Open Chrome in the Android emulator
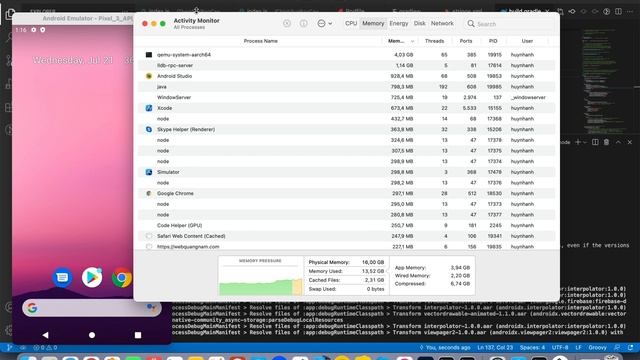The image size is (640, 360). click(122, 278)
